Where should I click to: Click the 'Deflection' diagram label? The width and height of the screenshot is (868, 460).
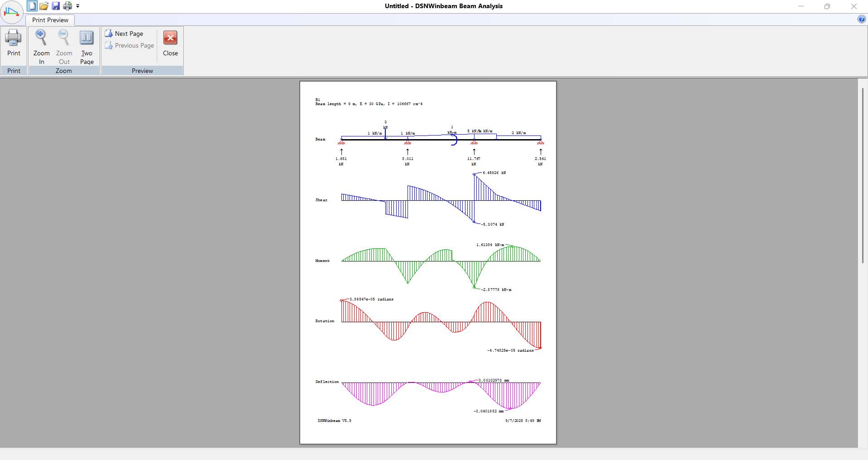(x=327, y=382)
